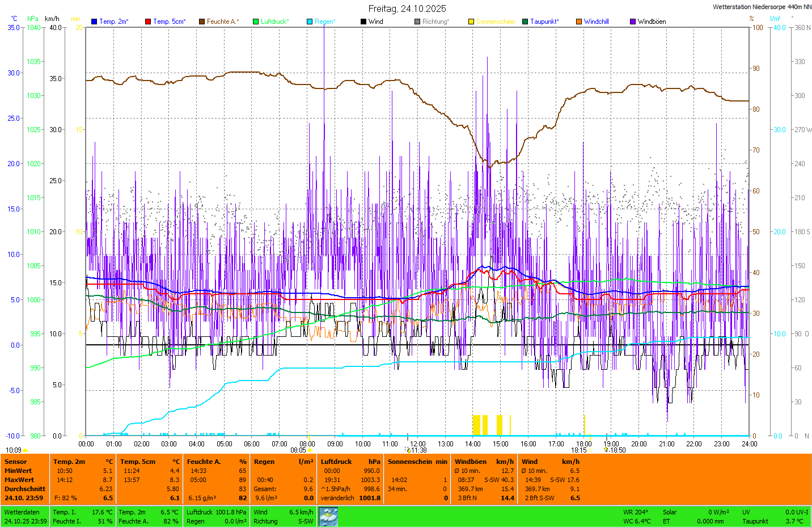Click the sunset time marker 18:15
The height and width of the screenshot is (528, 812).
[578, 450]
